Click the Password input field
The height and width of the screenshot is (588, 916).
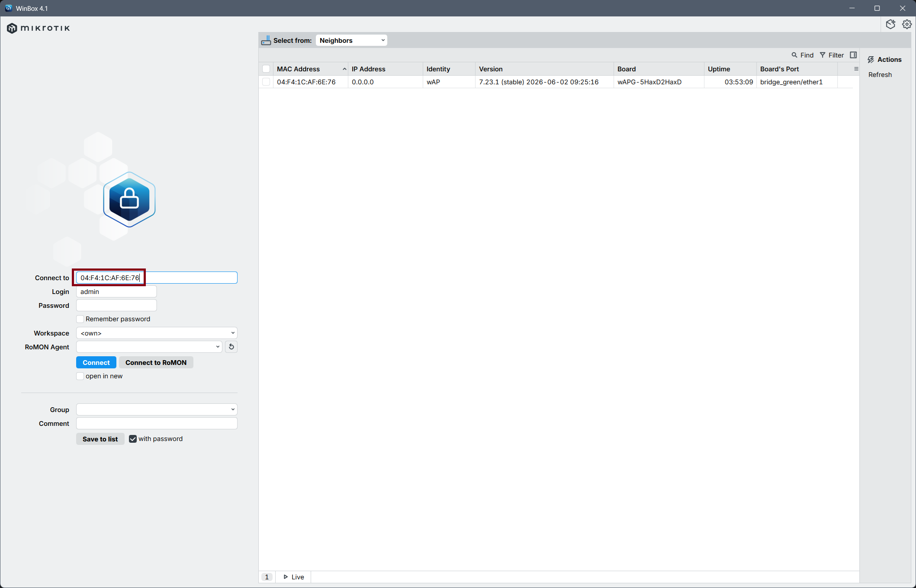116,305
